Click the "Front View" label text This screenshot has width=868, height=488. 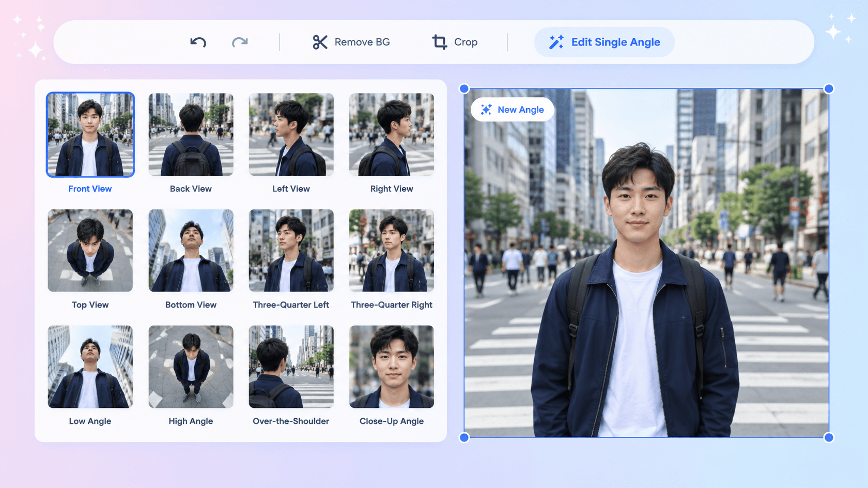[90, 189]
